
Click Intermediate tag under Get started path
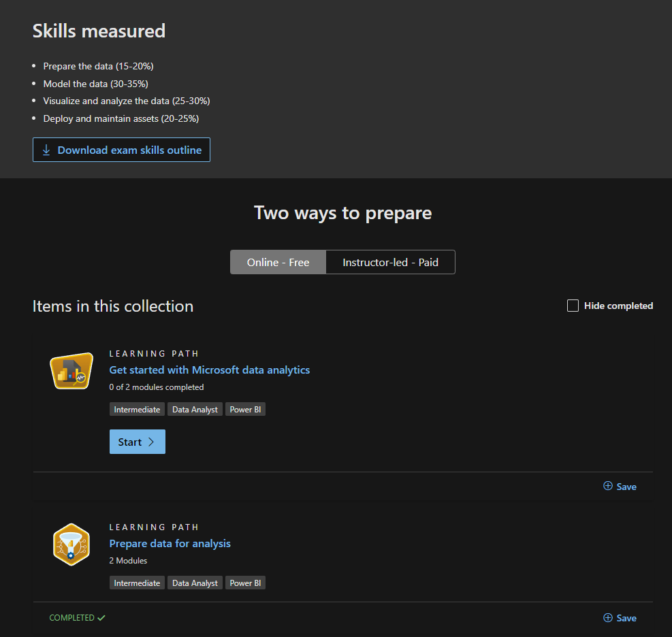click(x=137, y=409)
